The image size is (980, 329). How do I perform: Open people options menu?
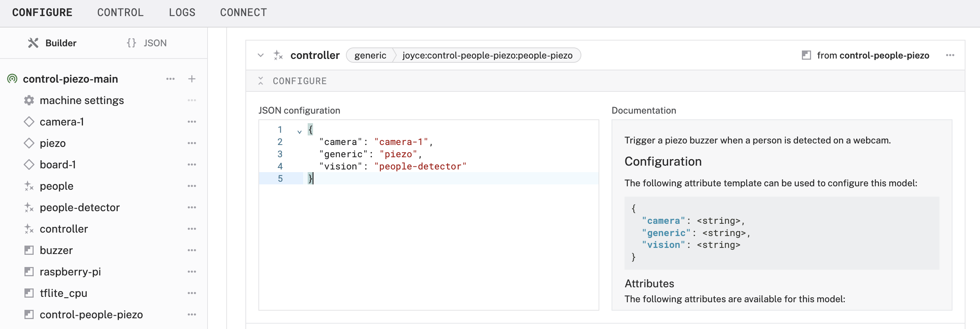(x=192, y=186)
